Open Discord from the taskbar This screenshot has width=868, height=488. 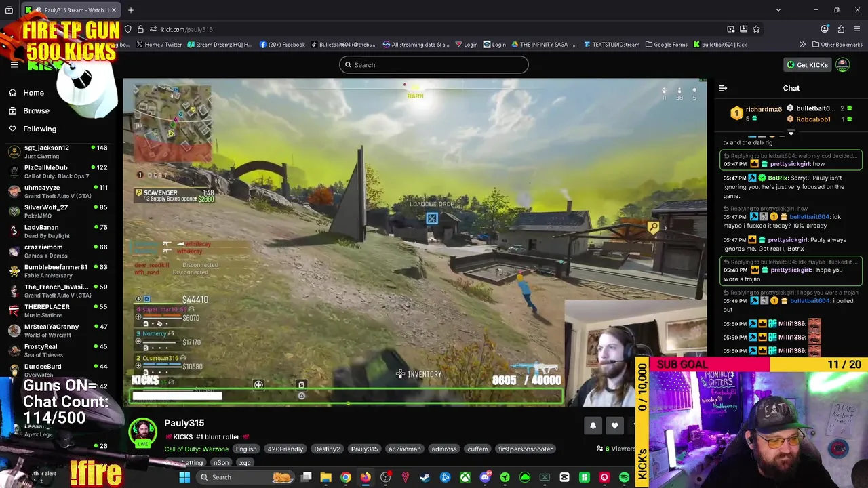tap(485, 477)
